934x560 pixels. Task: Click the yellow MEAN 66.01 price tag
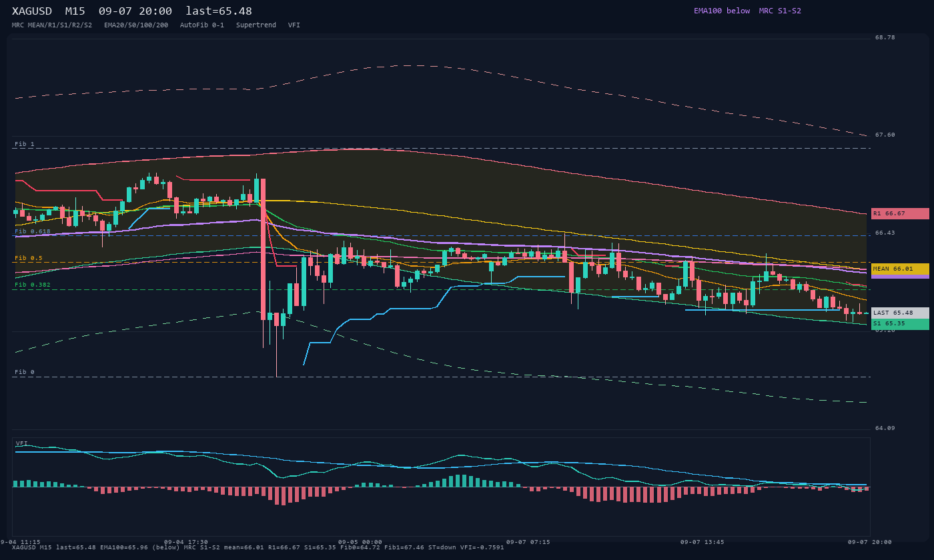click(900, 269)
